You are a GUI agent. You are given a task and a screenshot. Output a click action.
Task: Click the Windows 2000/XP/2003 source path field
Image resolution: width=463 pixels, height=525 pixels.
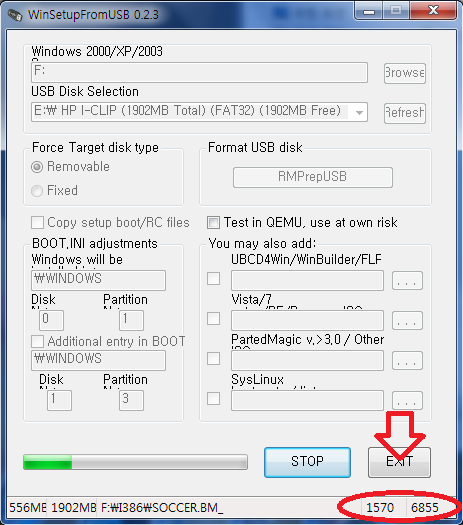click(x=200, y=73)
